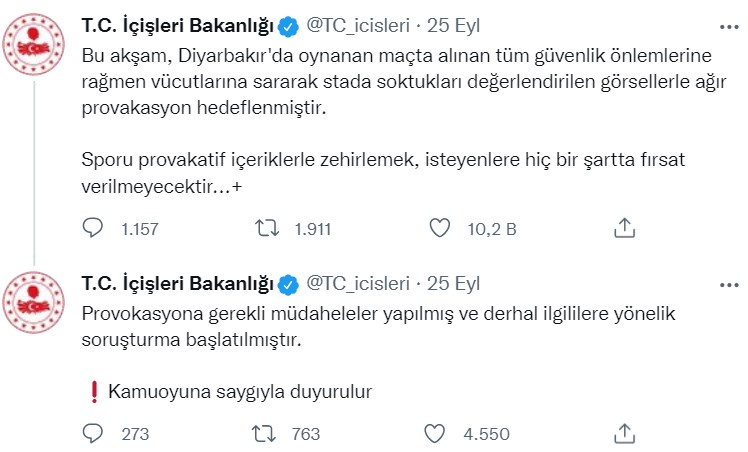This screenshot has height=452, width=748.
Task: Open second tweet text about soruşturma
Action: [x=380, y=327]
